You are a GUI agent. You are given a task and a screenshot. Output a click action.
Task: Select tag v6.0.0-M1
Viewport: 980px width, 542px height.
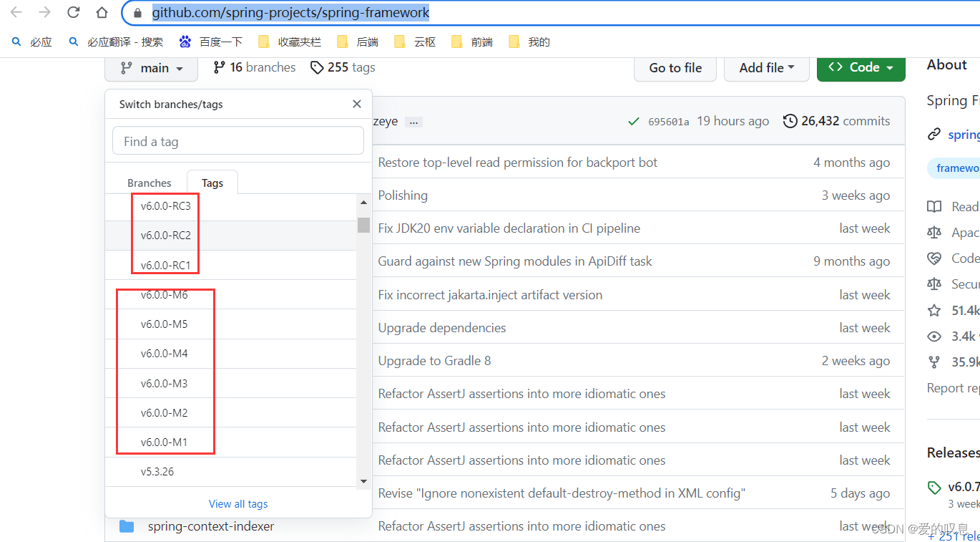pos(230,442)
